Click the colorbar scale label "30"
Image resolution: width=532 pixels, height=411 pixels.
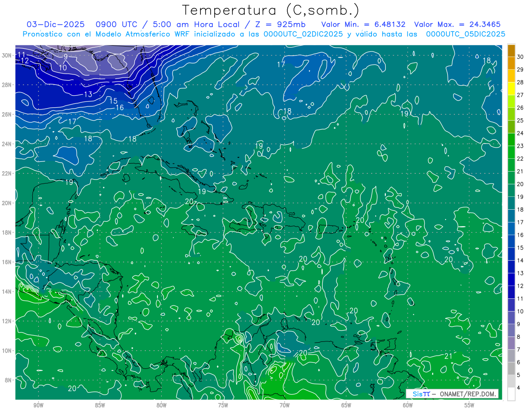coord(520,56)
